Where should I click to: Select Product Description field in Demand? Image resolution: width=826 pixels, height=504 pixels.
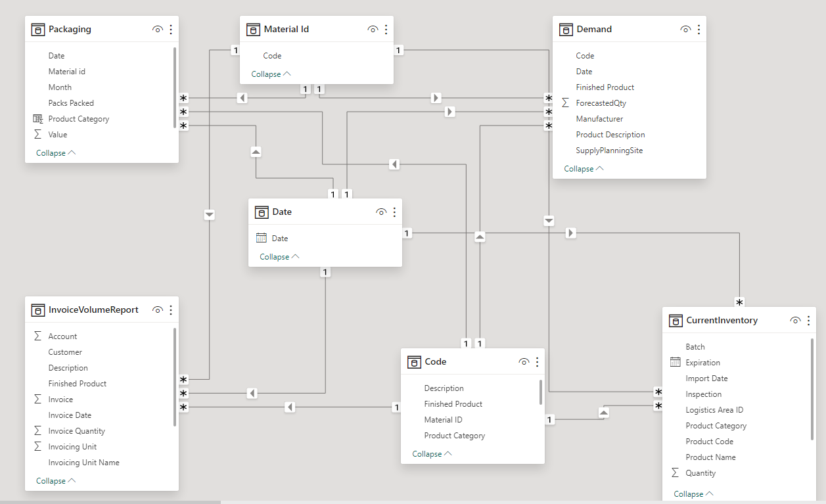[x=610, y=135]
